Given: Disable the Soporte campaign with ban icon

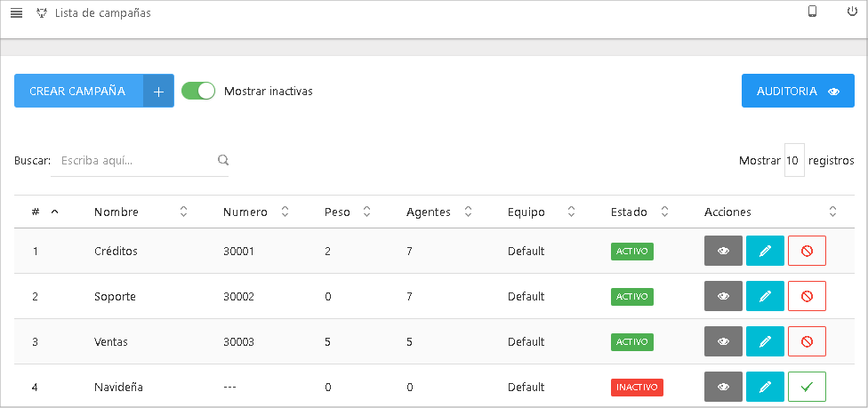Looking at the screenshot, I should click(x=807, y=296).
